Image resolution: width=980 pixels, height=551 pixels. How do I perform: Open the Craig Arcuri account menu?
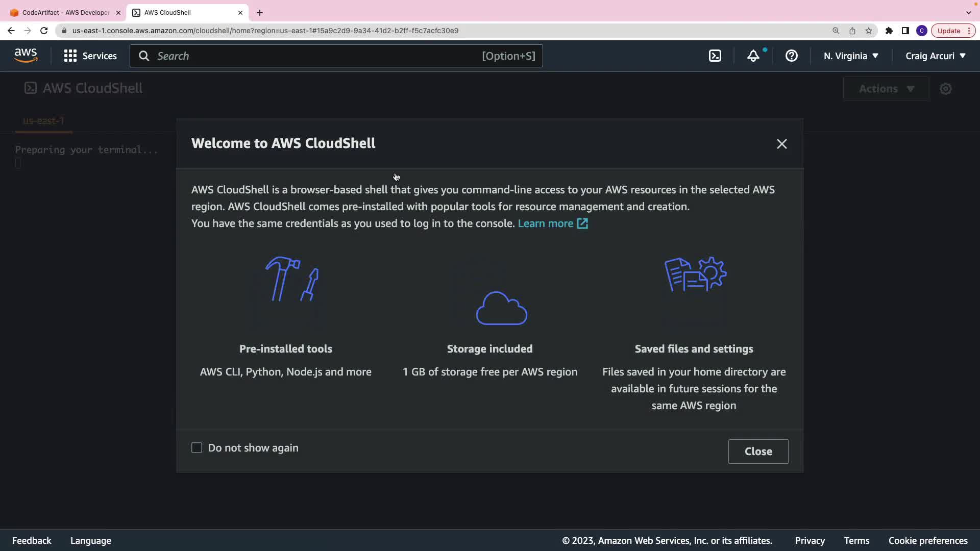935,56
